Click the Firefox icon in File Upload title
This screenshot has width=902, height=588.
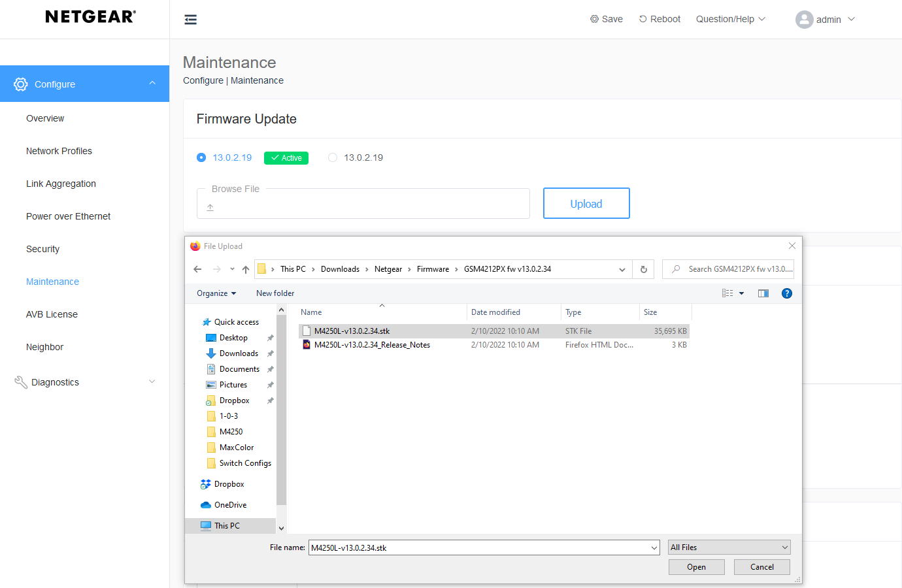pos(195,246)
